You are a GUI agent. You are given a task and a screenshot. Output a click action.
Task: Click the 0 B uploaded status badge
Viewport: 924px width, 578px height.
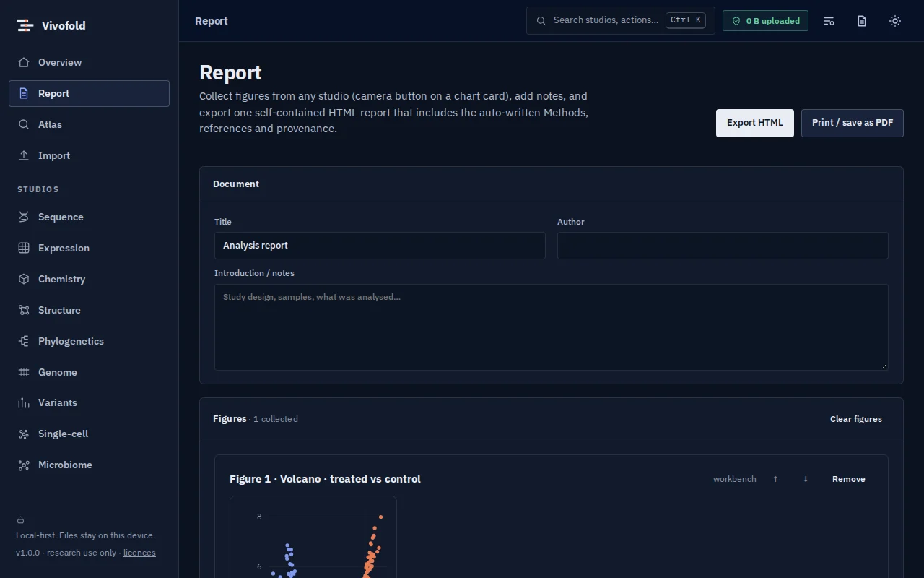765,21
